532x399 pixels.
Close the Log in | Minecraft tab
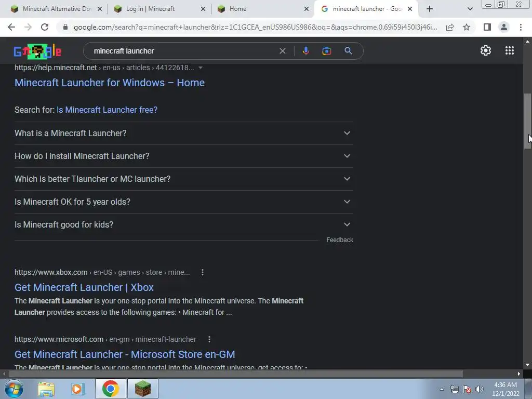(203, 9)
